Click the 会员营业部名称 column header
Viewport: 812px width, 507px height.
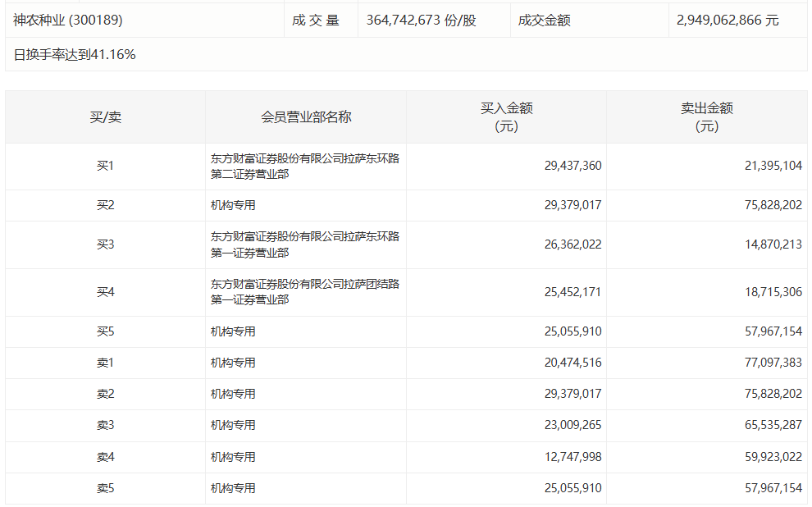pos(306,117)
